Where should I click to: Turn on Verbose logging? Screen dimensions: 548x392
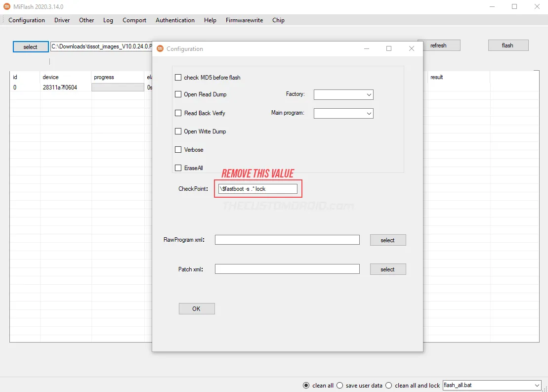pyautogui.click(x=178, y=149)
